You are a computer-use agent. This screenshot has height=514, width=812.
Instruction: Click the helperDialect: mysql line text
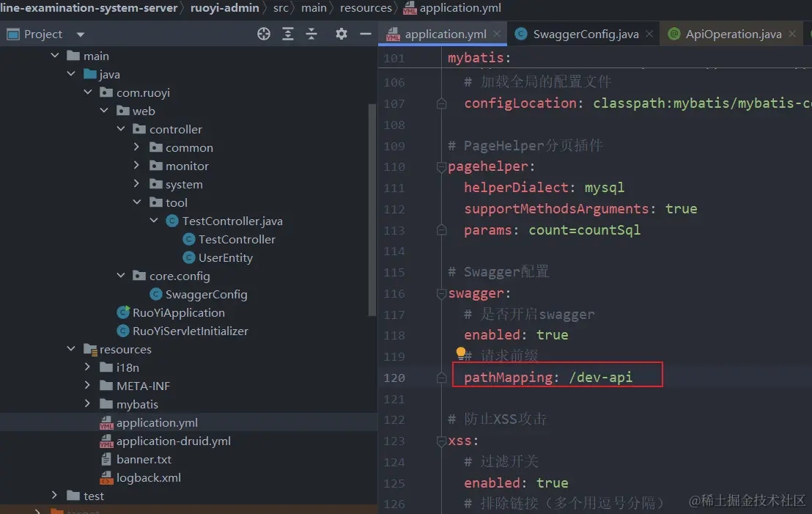(x=544, y=188)
